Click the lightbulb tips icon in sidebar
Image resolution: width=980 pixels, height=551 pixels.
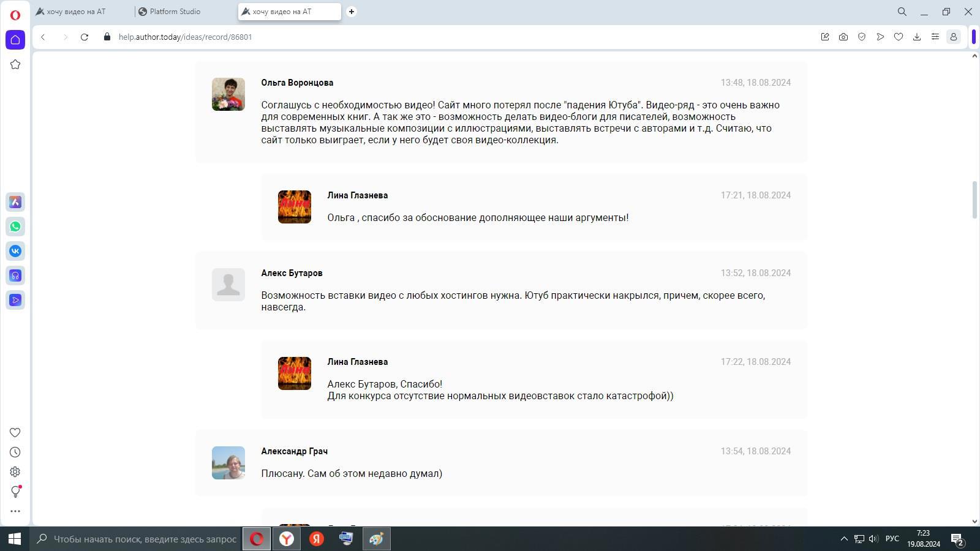15,492
